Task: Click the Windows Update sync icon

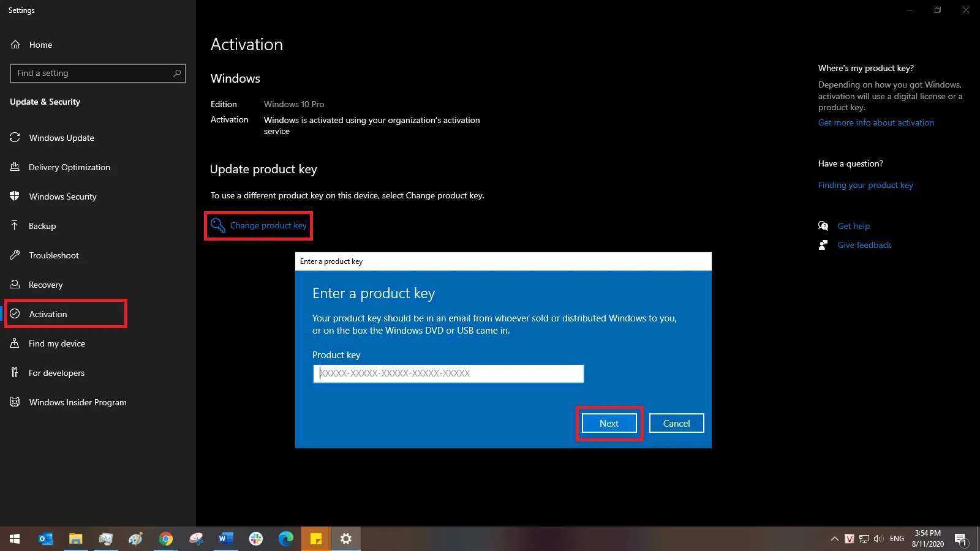Action: point(15,138)
